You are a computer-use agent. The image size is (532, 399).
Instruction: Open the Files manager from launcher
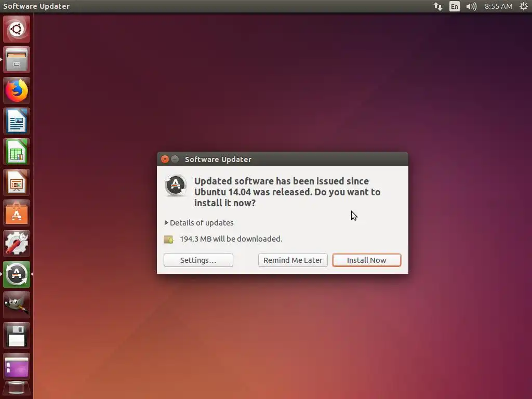click(17, 60)
